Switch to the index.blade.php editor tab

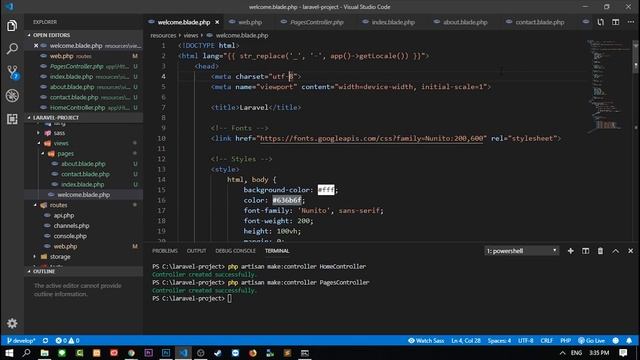pos(393,22)
